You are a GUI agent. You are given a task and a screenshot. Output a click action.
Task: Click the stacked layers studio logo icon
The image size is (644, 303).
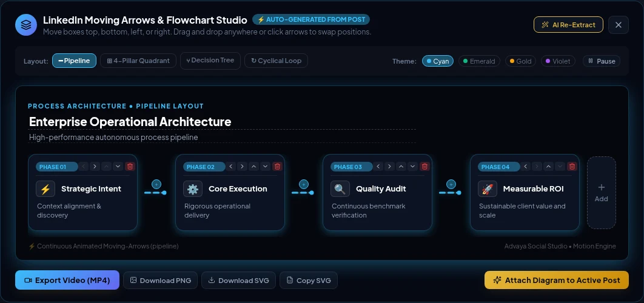coord(26,25)
